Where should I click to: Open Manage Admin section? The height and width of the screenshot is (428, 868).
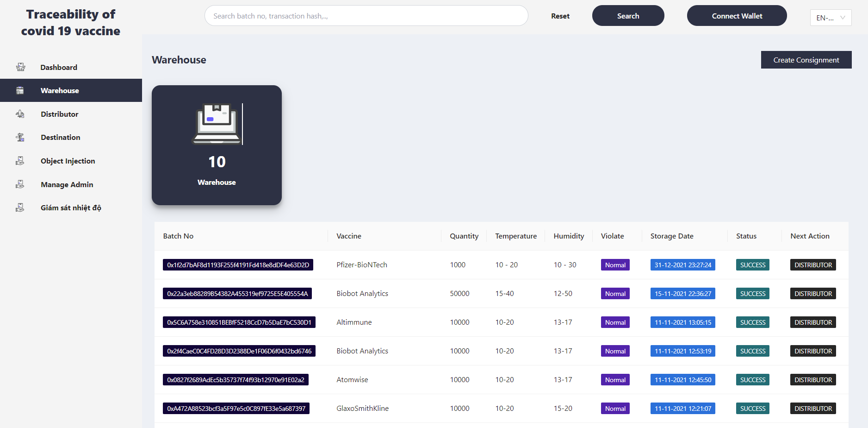(x=71, y=184)
